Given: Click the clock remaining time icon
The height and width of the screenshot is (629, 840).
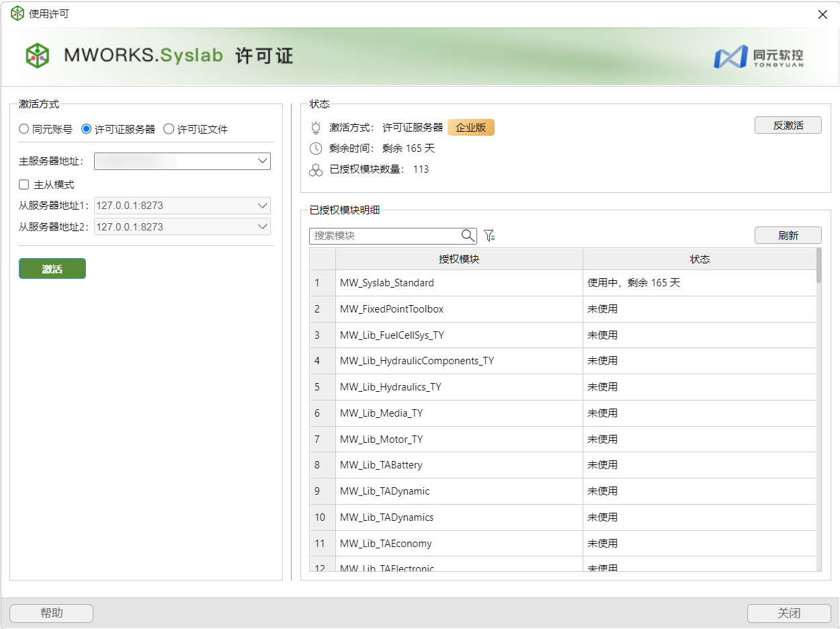Looking at the screenshot, I should coord(316,149).
